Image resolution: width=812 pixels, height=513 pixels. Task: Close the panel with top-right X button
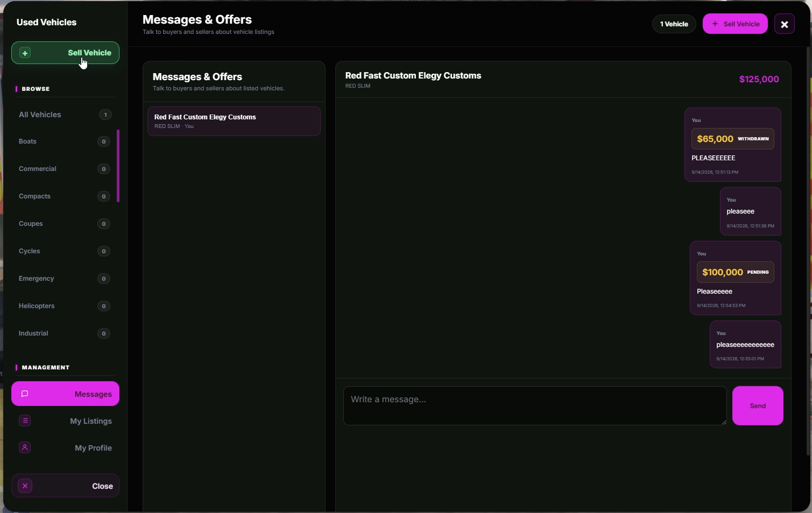(x=784, y=24)
